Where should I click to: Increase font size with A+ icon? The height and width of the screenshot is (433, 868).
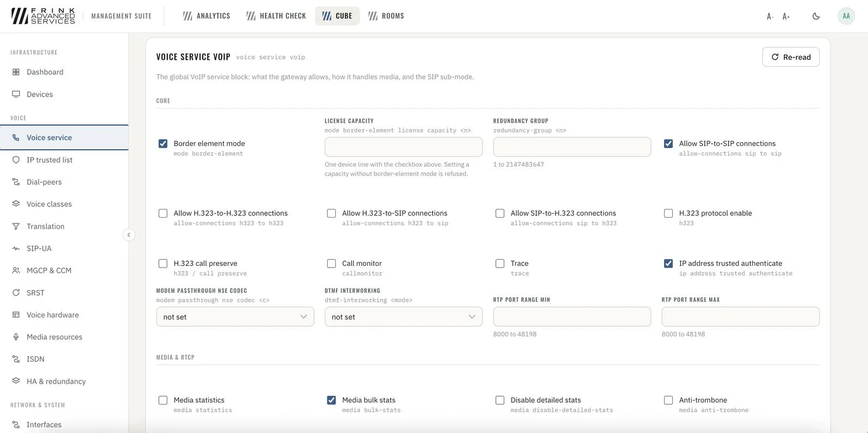tap(786, 16)
